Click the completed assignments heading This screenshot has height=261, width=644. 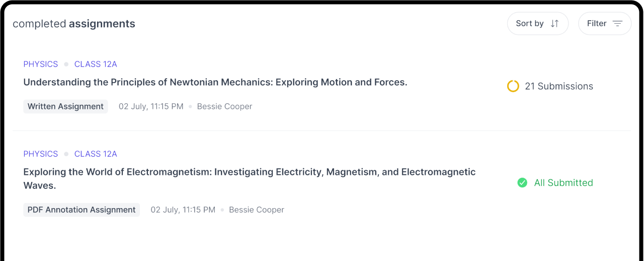click(74, 24)
